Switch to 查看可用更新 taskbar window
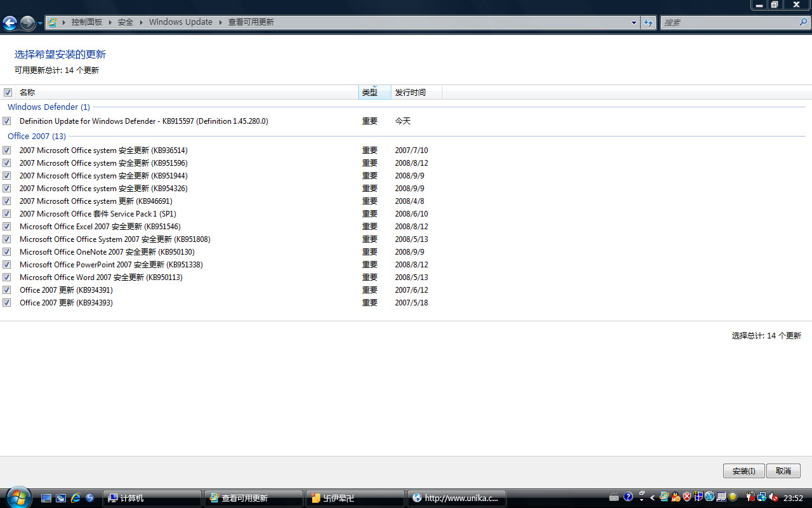This screenshot has height=508, width=812. click(254, 498)
